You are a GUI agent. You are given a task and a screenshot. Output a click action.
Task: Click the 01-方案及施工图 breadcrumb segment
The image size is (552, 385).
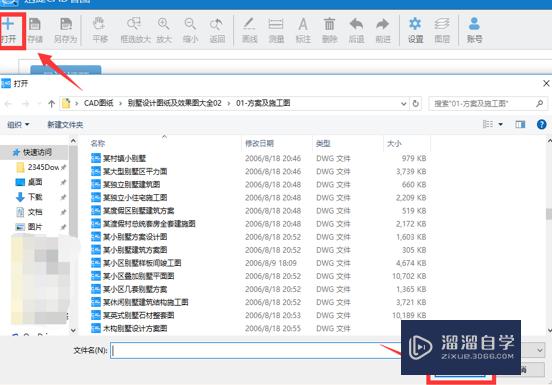tap(263, 103)
